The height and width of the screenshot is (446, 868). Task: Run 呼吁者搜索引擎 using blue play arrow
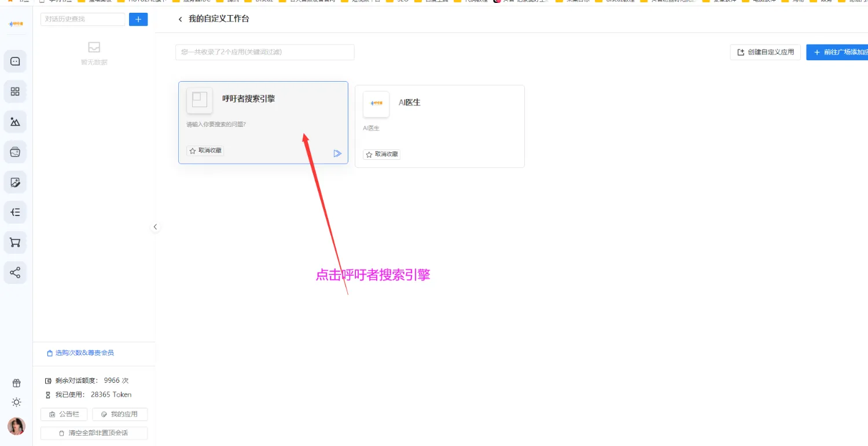point(337,153)
